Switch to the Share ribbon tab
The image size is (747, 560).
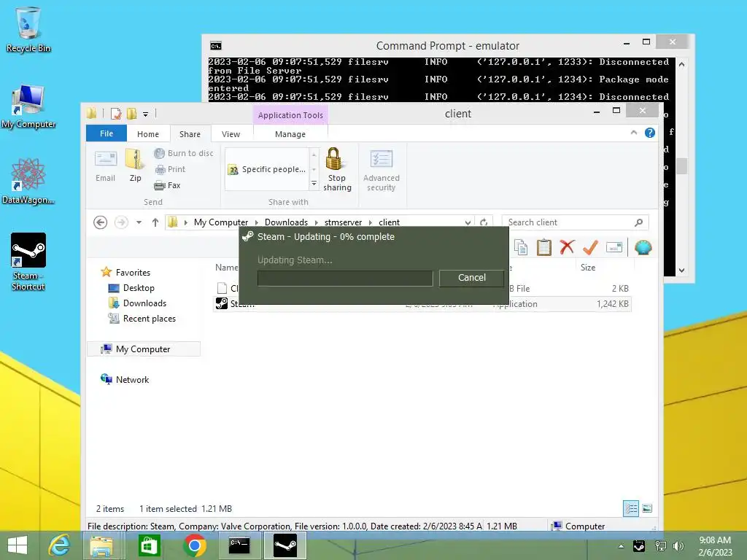tap(190, 134)
